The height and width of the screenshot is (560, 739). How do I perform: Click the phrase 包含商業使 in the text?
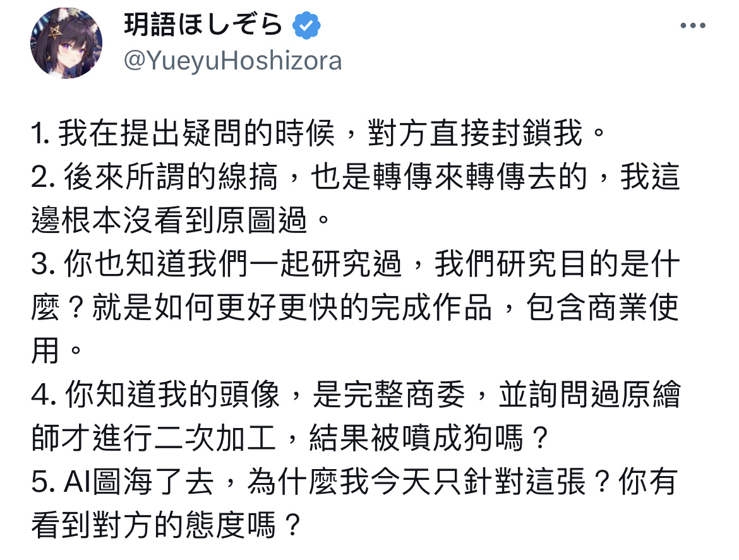603,307
